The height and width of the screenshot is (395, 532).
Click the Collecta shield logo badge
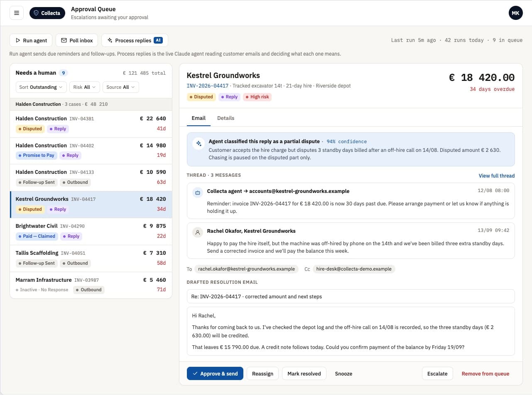[47, 13]
